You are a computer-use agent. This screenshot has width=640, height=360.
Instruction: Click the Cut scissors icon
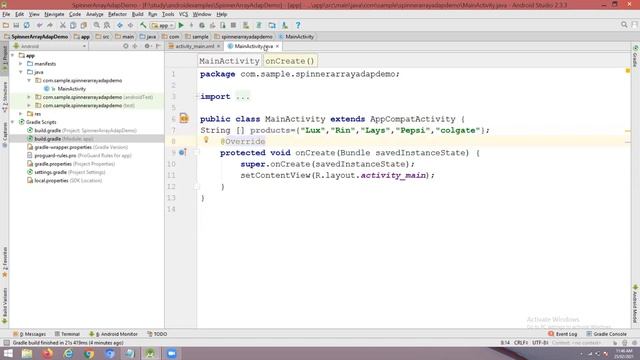pos(62,25)
